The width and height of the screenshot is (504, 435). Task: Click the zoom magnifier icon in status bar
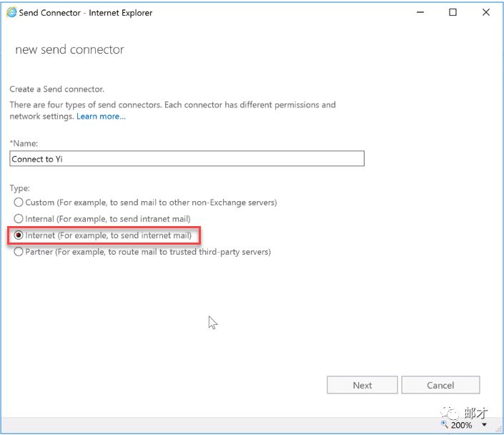click(x=445, y=425)
